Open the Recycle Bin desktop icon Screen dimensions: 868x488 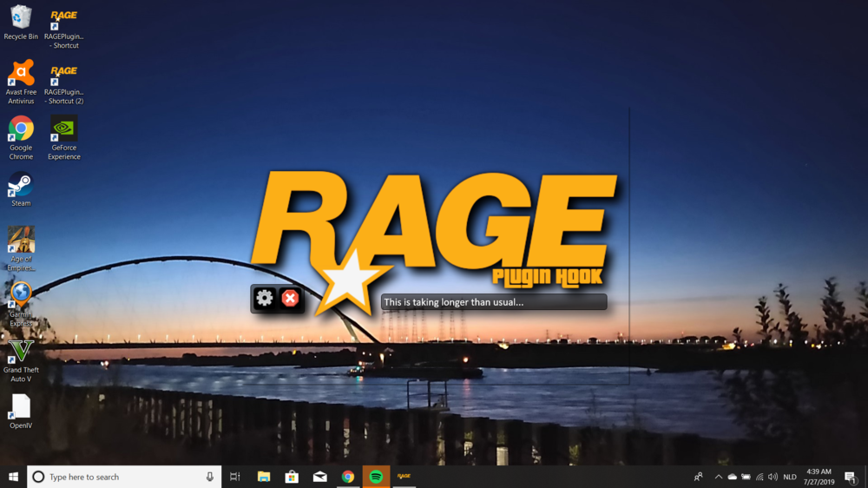(21, 23)
